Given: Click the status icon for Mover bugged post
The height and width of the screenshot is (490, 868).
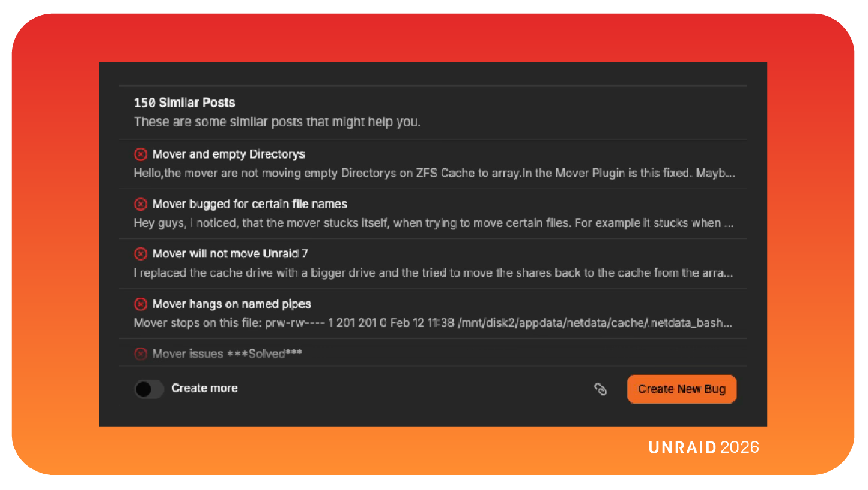Looking at the screenshot, I should click(x=140, y=204).
